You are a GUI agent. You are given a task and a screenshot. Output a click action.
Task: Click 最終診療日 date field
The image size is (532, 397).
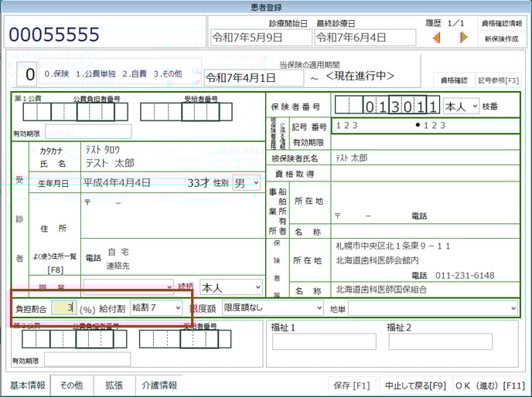tap(365, 37)
